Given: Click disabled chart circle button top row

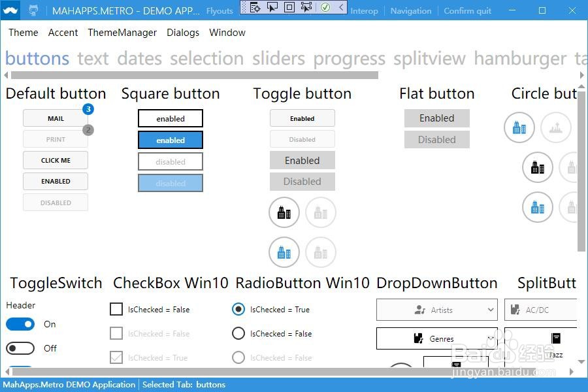Looking at the screenshot, I should [556, 127].
